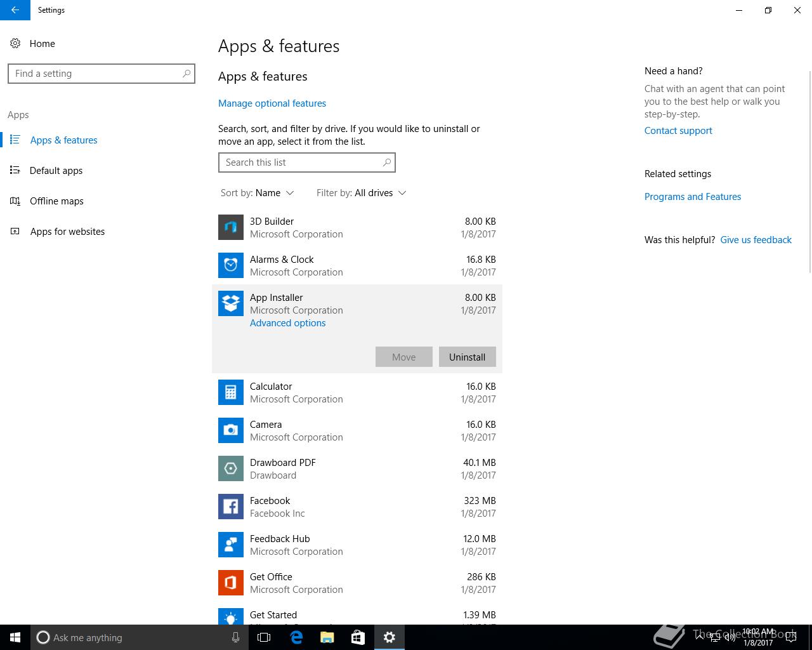
Task: Click the Facebook app icon
Action: point(231,507)
